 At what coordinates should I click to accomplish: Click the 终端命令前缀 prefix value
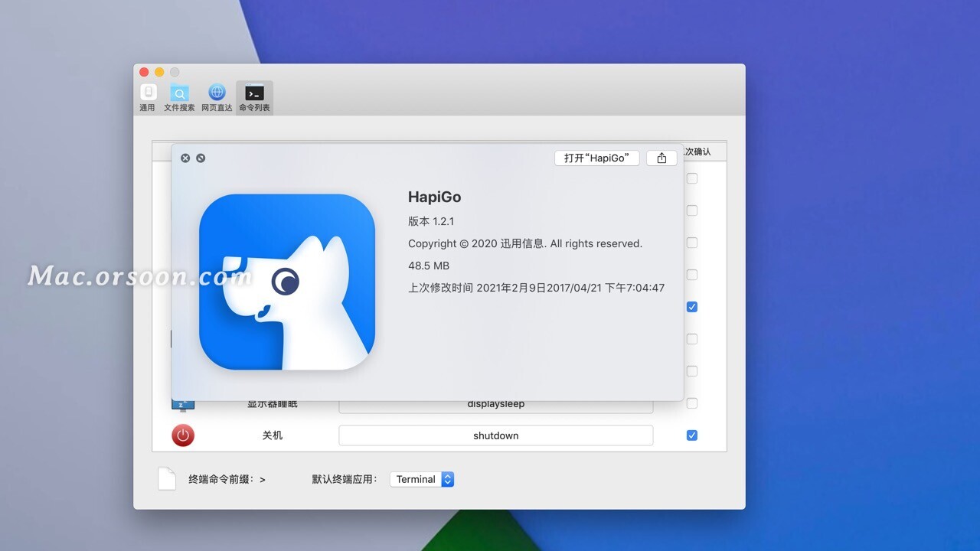pyautogui.click(x=263, y=480)
